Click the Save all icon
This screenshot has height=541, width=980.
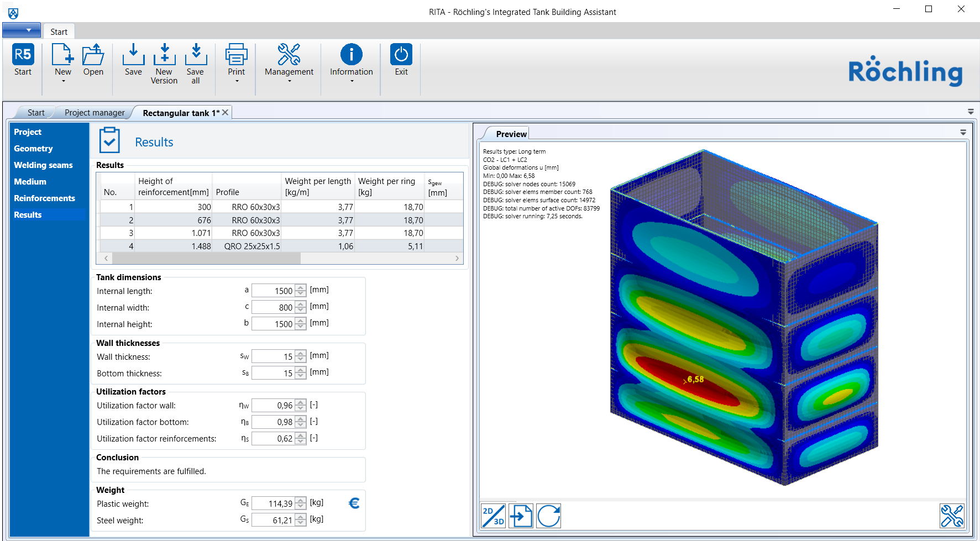[196, 54]
